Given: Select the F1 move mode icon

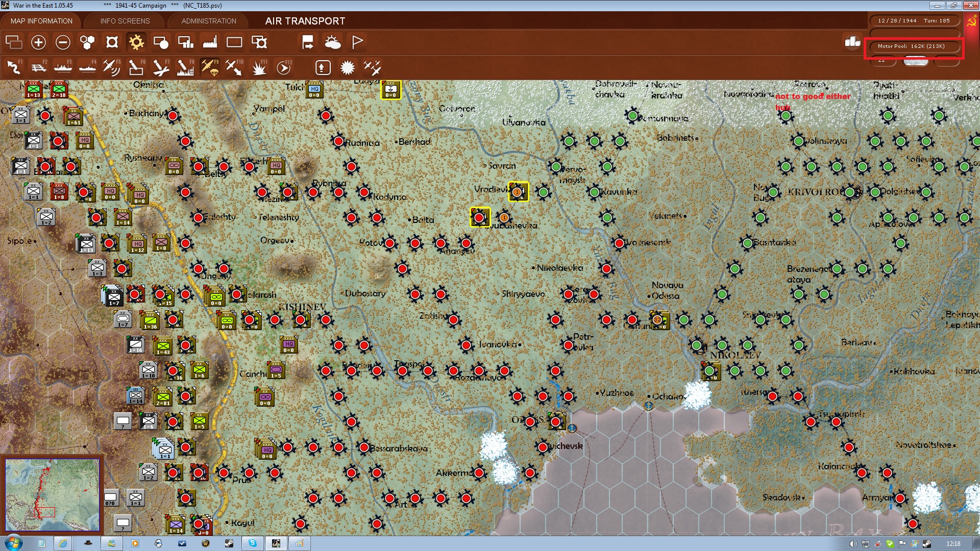Looking at the screenshot, I should (14, 67).
